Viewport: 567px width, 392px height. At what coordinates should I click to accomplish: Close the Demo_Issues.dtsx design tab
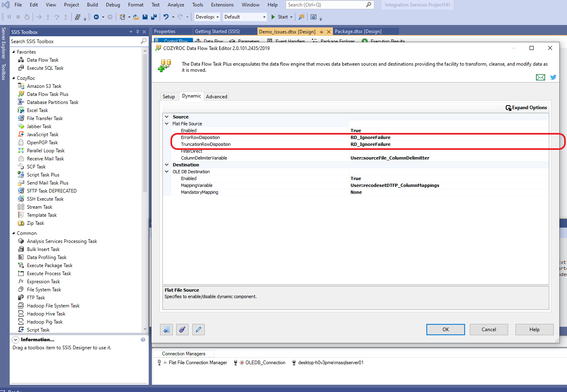[329, 31]
